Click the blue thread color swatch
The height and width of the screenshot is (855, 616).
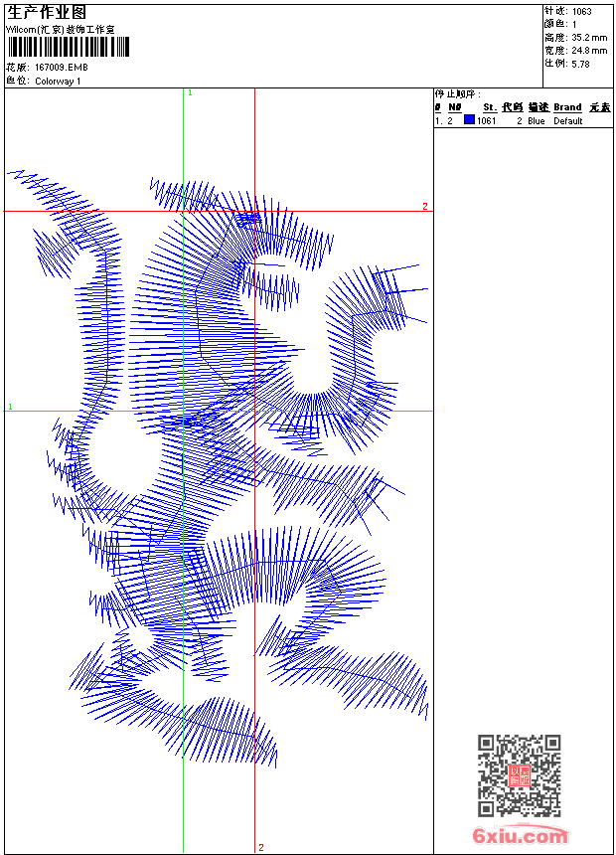(469, 120)
